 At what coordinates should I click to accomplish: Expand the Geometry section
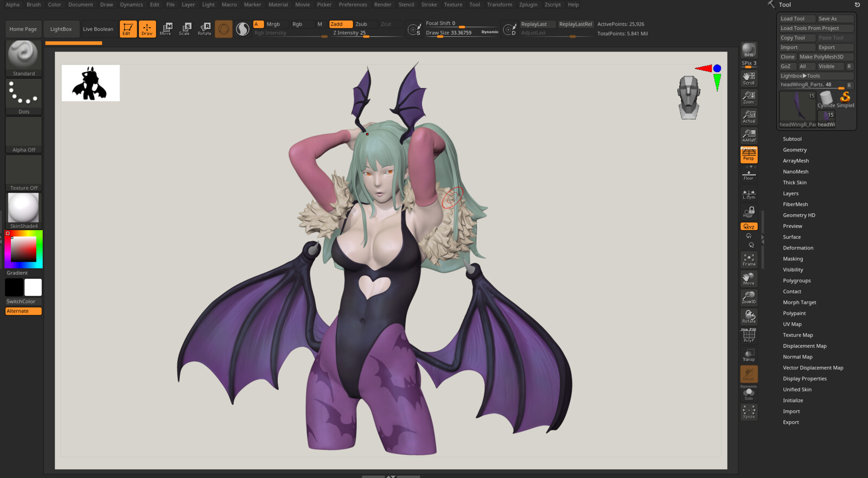[x=795, y=150]
